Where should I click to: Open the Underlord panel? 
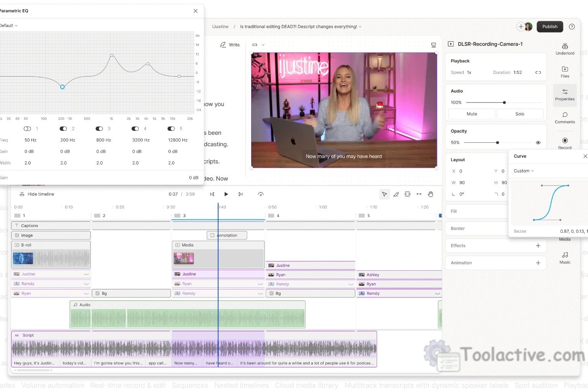click(x=565, y=49)
